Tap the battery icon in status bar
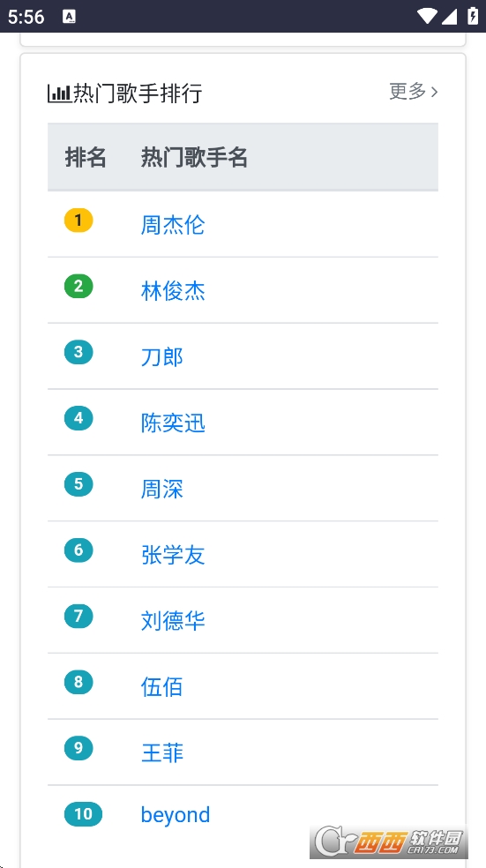486x868 pixels. click(x=472, y=16)
